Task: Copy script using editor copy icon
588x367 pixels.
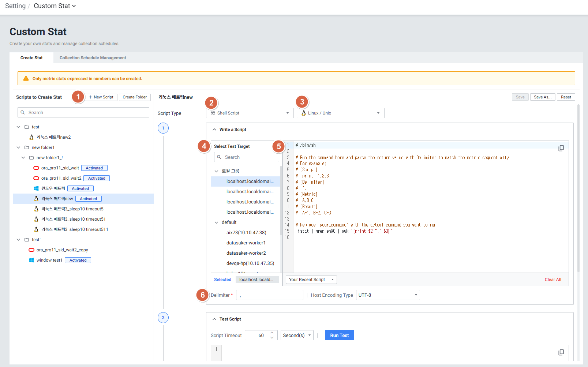Action: [561, 148]
